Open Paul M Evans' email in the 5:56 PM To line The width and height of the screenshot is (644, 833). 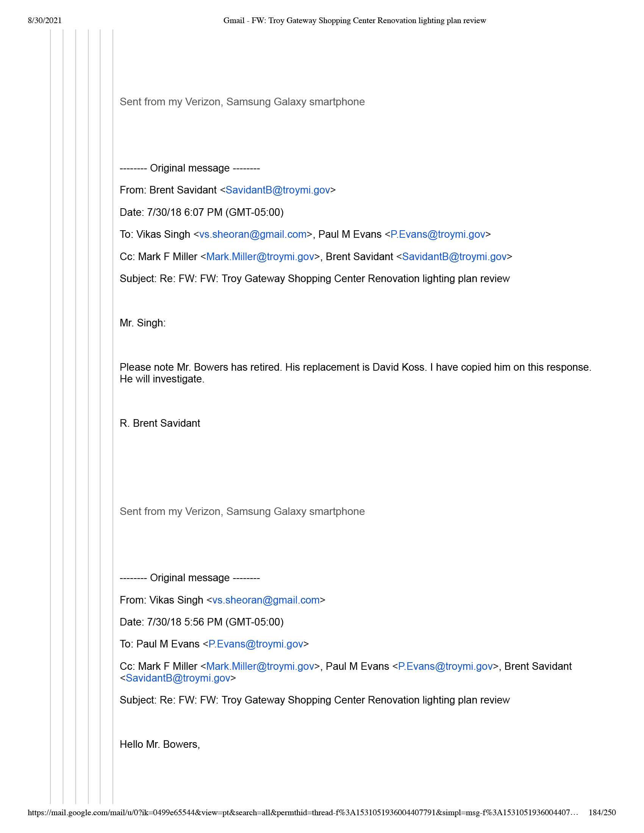pyautogui.click(x=256, y=644)
